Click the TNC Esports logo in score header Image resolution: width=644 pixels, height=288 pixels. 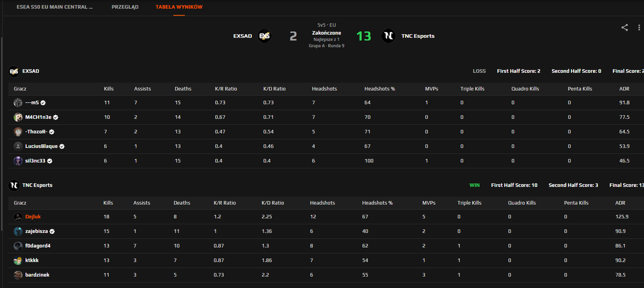coord(389,36)
